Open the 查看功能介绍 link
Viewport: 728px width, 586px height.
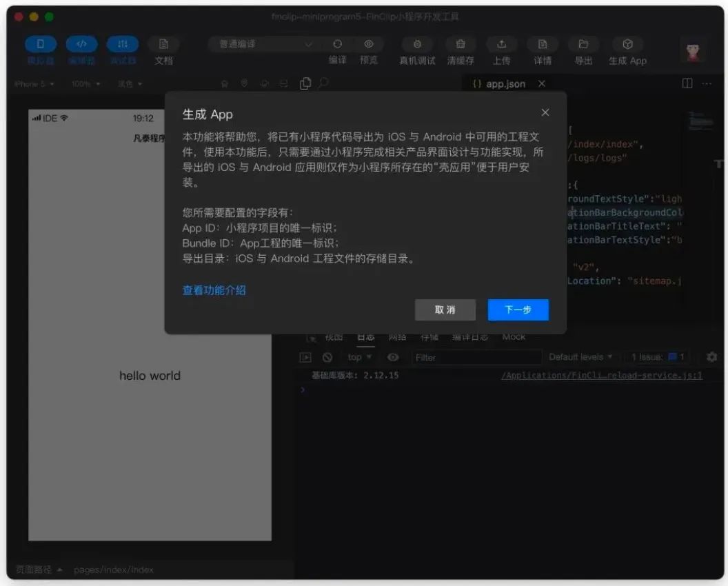pyautogui.click(x=214, y=290)
